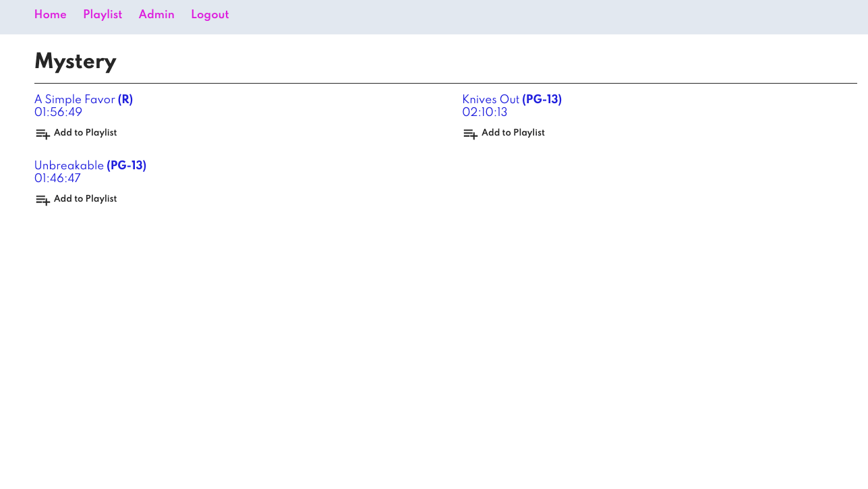Viewport: 868px width, 489px height.
Task: Click Logout in the navigation bar
Action: point(210,15)
